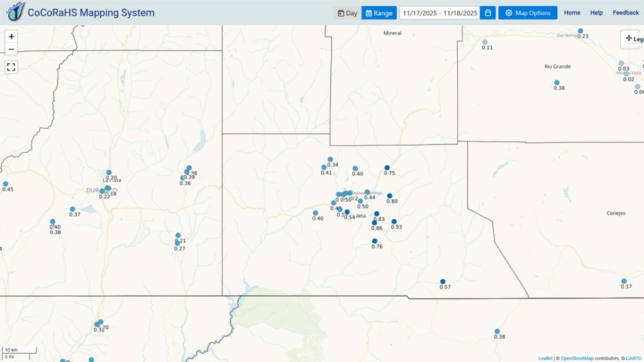Screen dimensions: 644x362
Task: Enter fullscreen map view
Action: 11,67
